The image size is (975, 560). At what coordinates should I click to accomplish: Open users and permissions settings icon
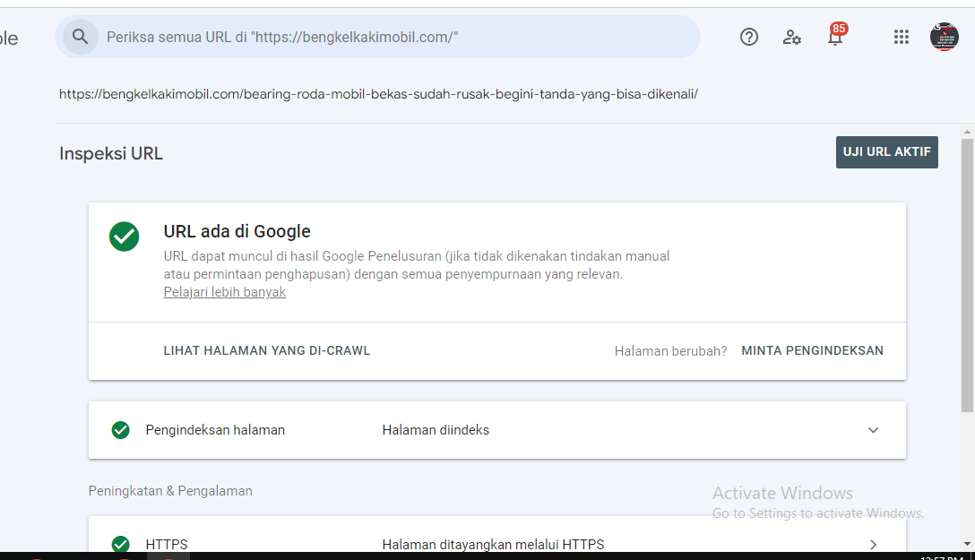[791, 38]
